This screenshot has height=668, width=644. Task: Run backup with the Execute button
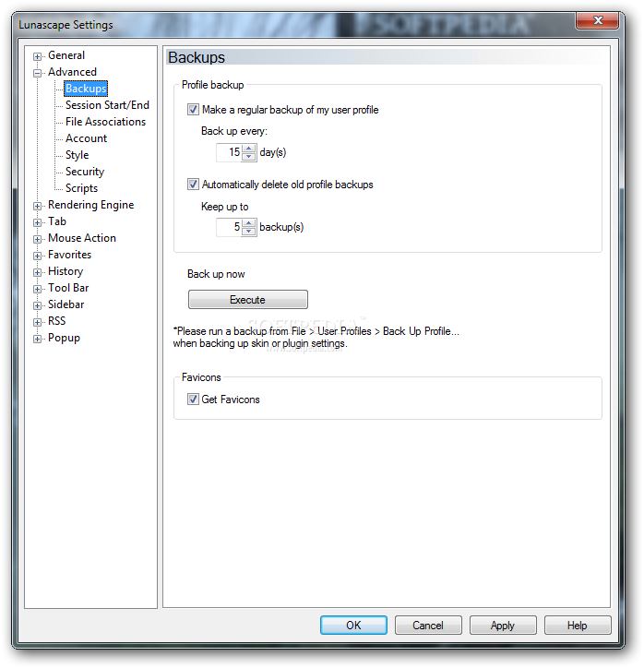point(248,300)
